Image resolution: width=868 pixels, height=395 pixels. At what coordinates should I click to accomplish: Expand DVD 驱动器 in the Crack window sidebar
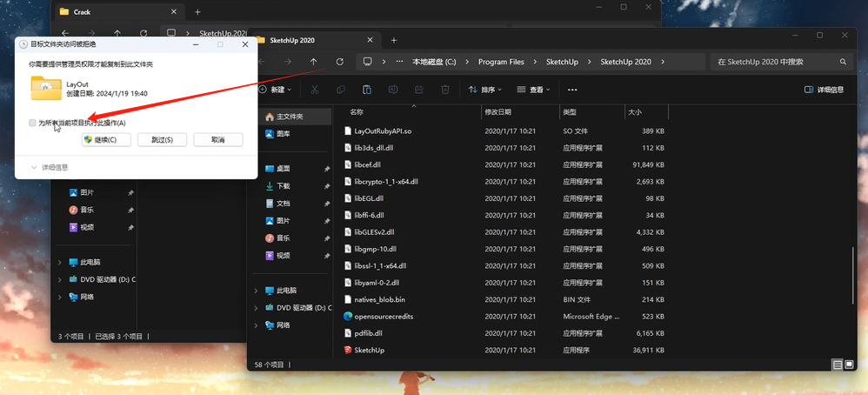tap(60, 280)
